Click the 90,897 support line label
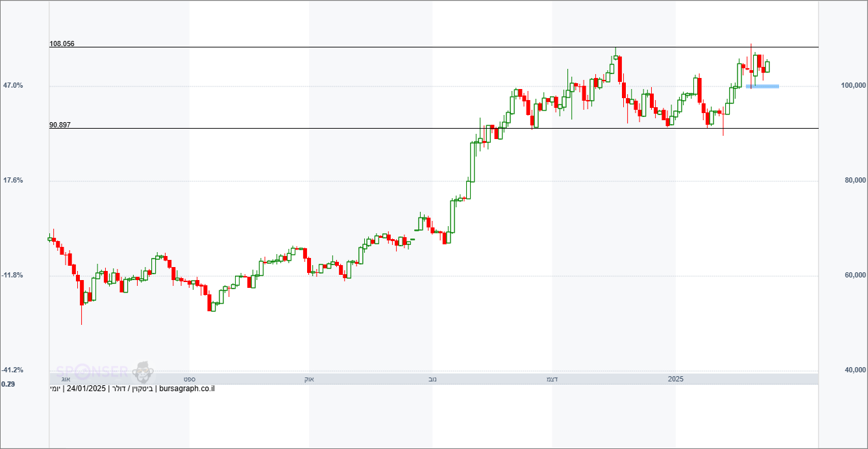The width and height of the screenshot is (868, 449). click(60, 125)
